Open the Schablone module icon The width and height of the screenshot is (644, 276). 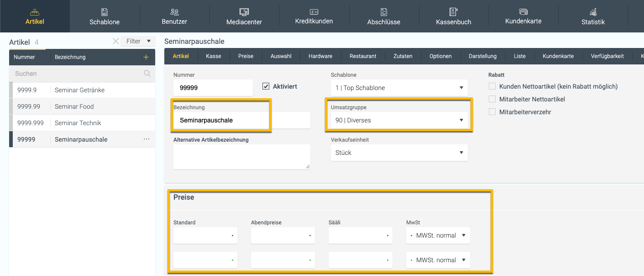[105, 12]
